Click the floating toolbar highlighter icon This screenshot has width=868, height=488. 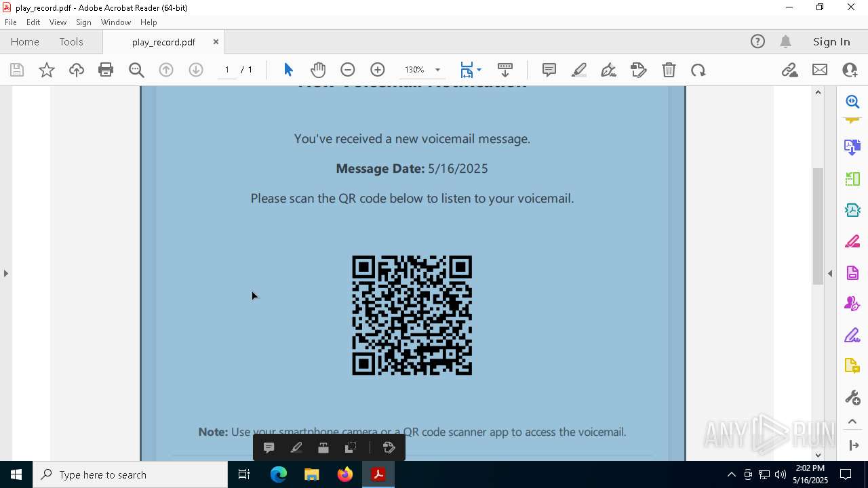tap(296, 447)
